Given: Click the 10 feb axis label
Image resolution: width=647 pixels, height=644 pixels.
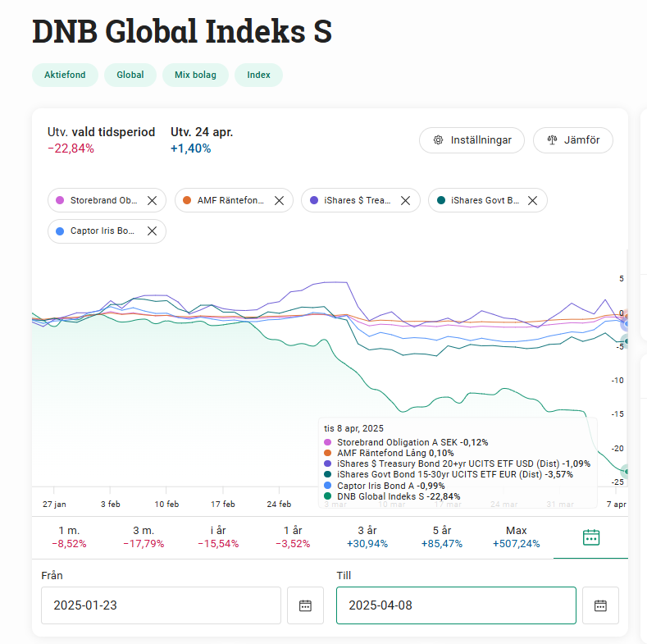Looking at the screenshot, I should pyautogui.click(x=166, y=504).
